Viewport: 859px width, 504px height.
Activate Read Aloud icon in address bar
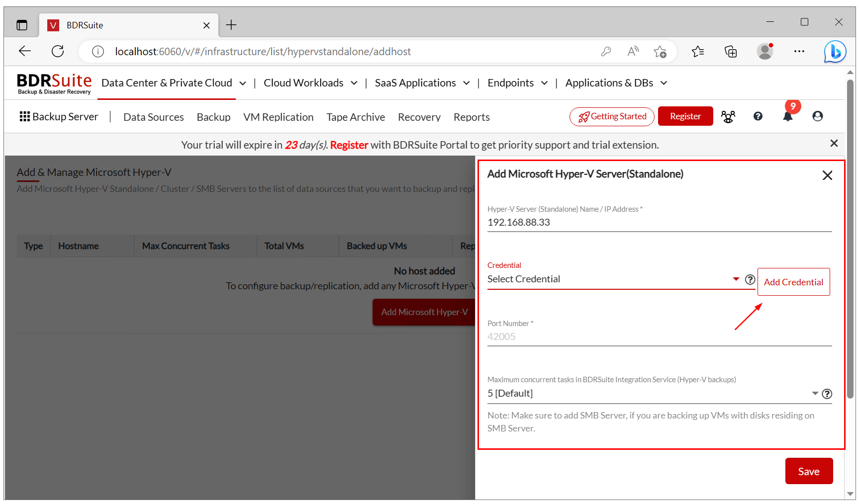coord(633,52)
